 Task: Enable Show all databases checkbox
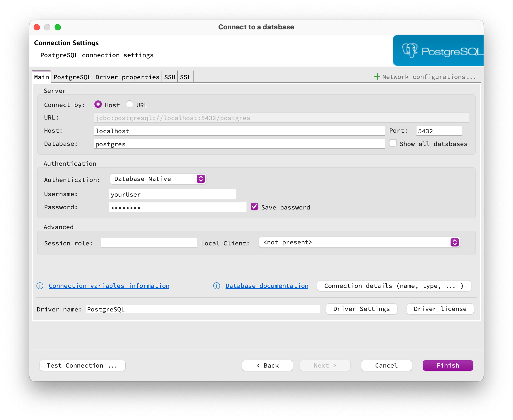click(393, 143)
